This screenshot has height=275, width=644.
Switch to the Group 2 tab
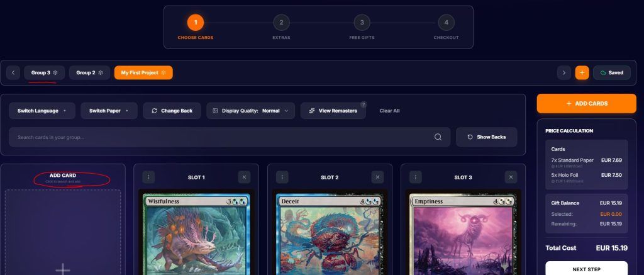89,73
